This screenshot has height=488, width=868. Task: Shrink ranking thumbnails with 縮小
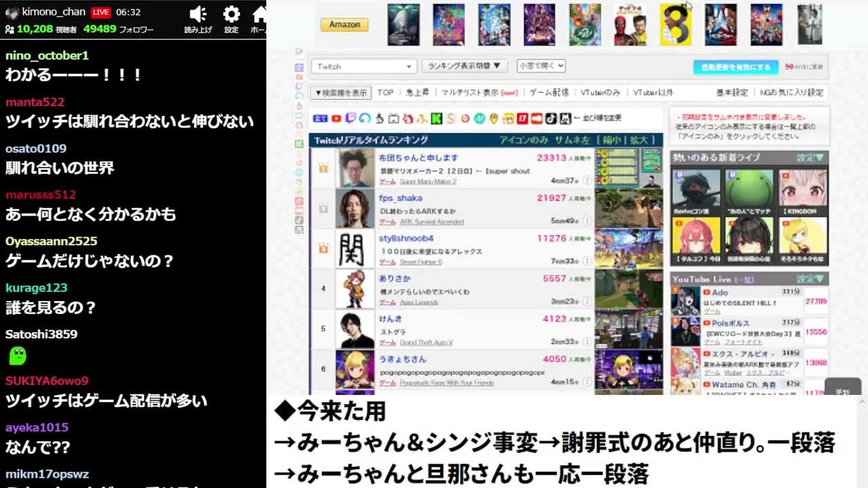pyautogui.click(x=612, y=140)
